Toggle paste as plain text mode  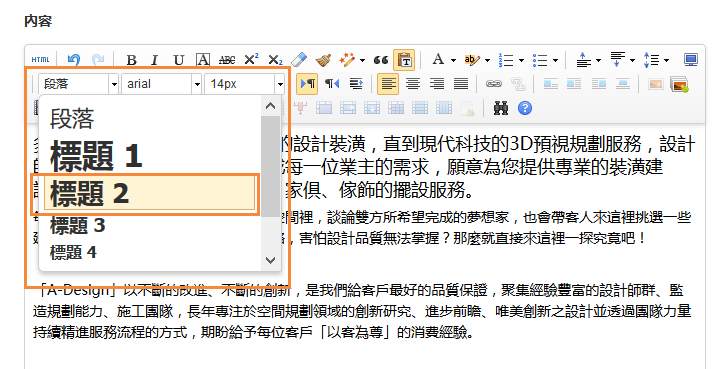coord(404,60)
